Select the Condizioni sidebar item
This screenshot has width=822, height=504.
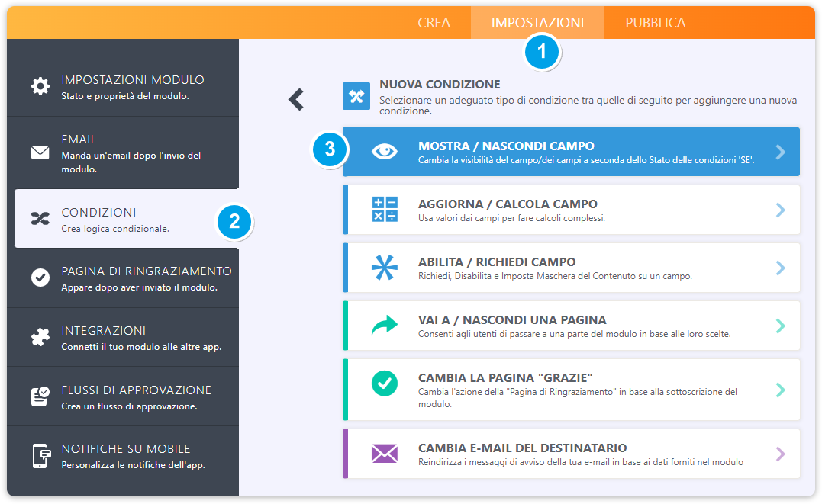coord(127,219)
